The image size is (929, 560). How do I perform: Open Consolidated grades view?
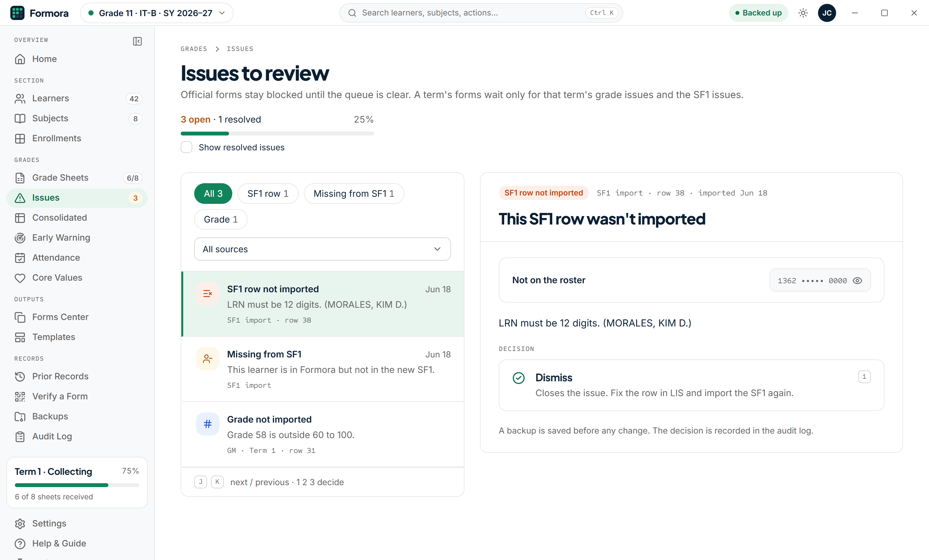77,218
